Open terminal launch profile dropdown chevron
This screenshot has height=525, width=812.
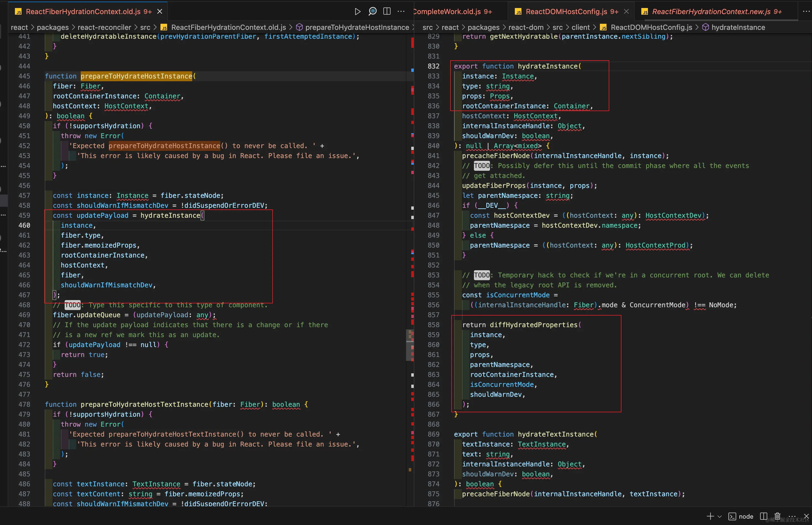[720, 516]
